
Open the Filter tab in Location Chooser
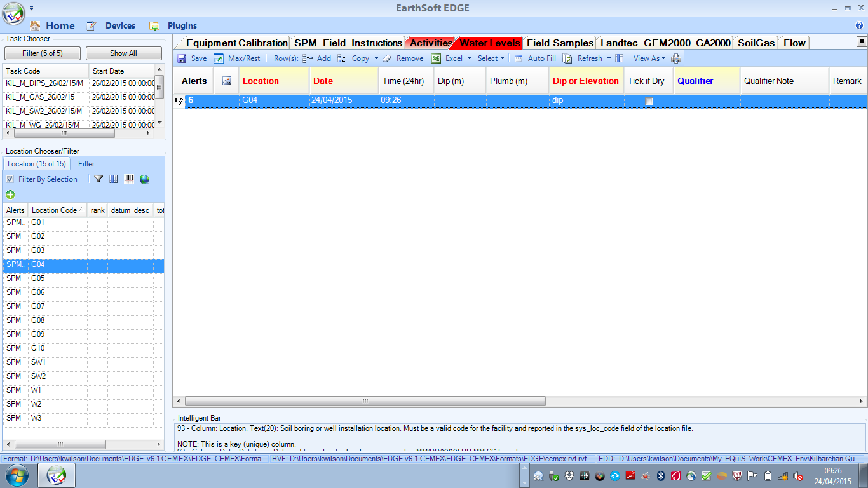(86, 164)
